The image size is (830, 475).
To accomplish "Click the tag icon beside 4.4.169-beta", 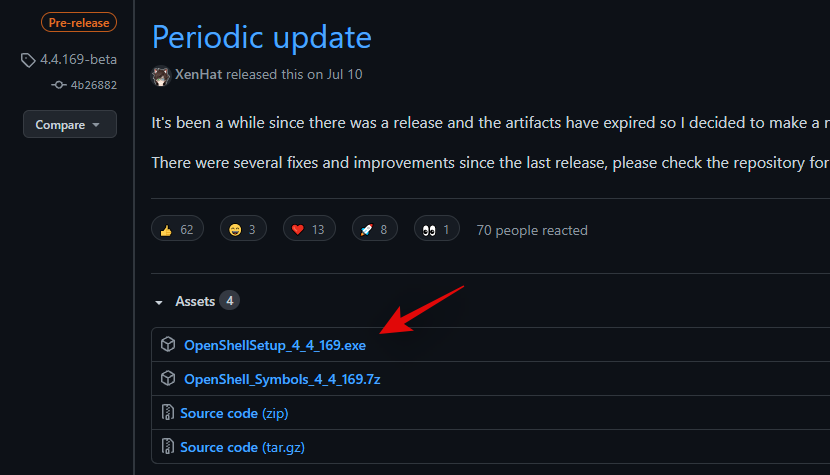I will (28, 60).
